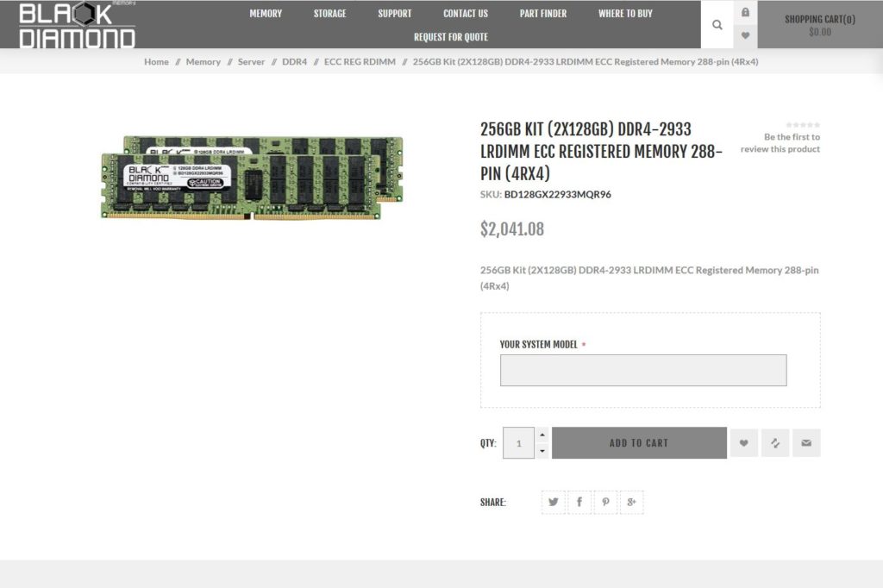883x588 pixels.
Task: Go to DDR4 breadcrumb link
Action: coord(295,61)
